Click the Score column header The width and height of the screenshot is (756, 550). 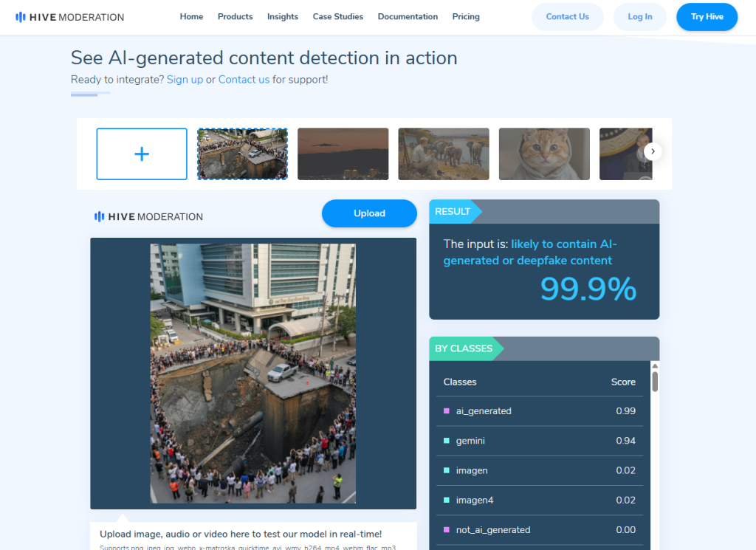623,382
